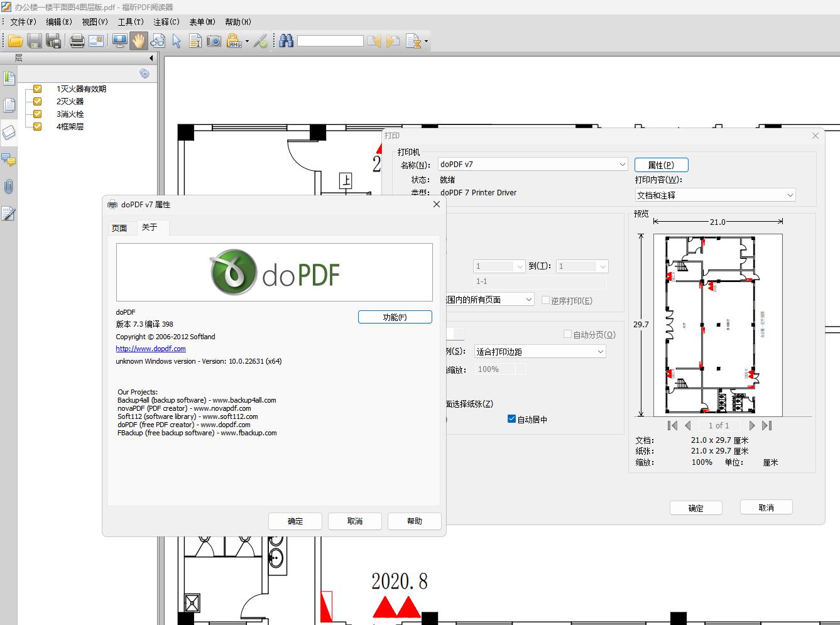Click the find next arrow icon
840x625 pixels.
pos(393,41)
